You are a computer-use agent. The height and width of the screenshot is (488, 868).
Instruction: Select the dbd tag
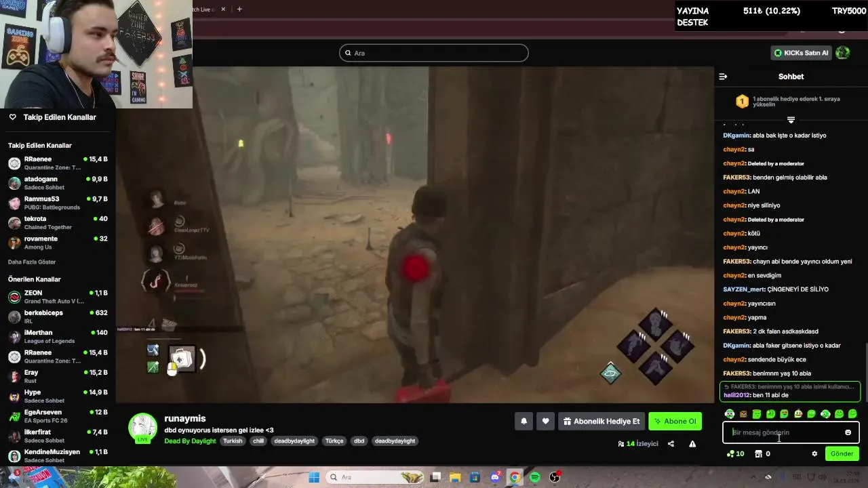tap(359, 441)
